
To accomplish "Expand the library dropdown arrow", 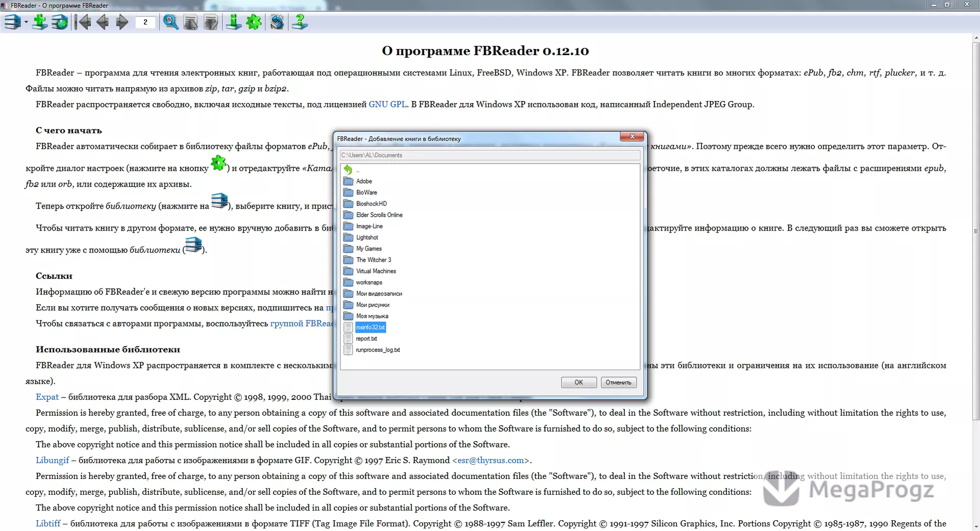I will [26, 22].
